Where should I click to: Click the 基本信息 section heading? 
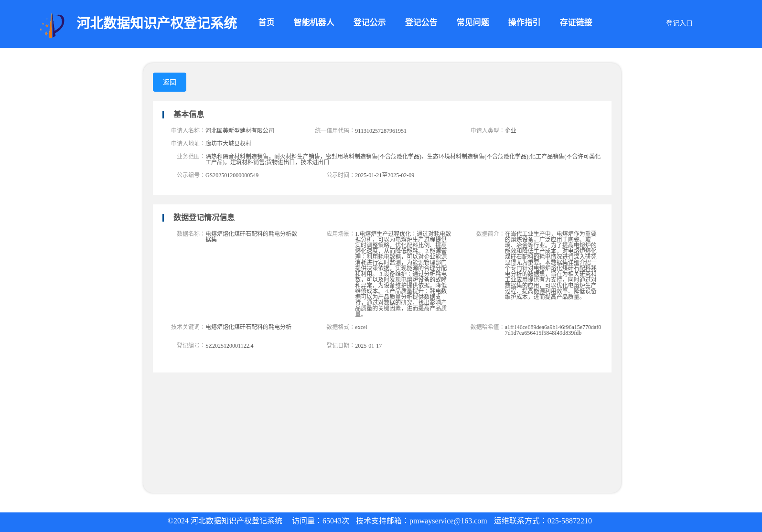[189, 114]
